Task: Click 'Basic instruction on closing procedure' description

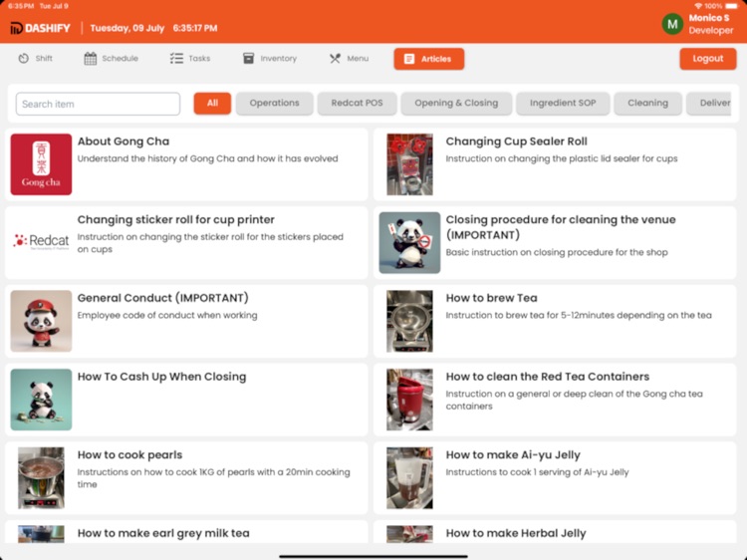Action: pos(557,252)
